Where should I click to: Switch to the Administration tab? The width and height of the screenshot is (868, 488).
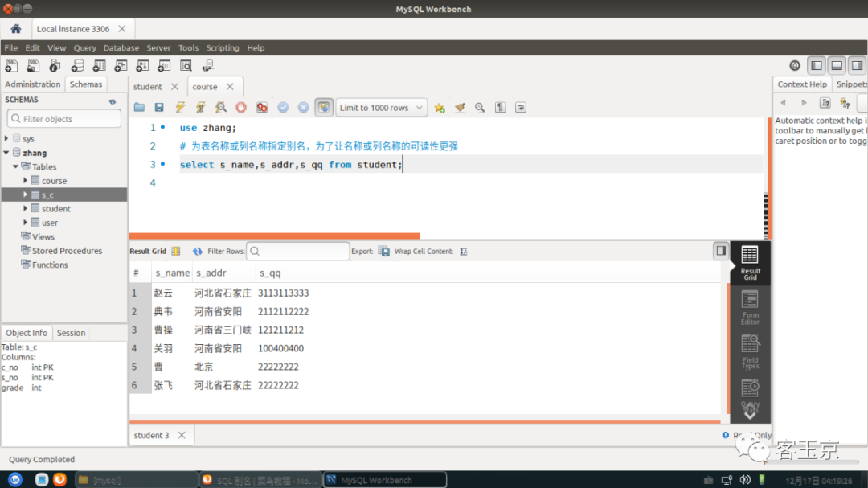[33, 84]
